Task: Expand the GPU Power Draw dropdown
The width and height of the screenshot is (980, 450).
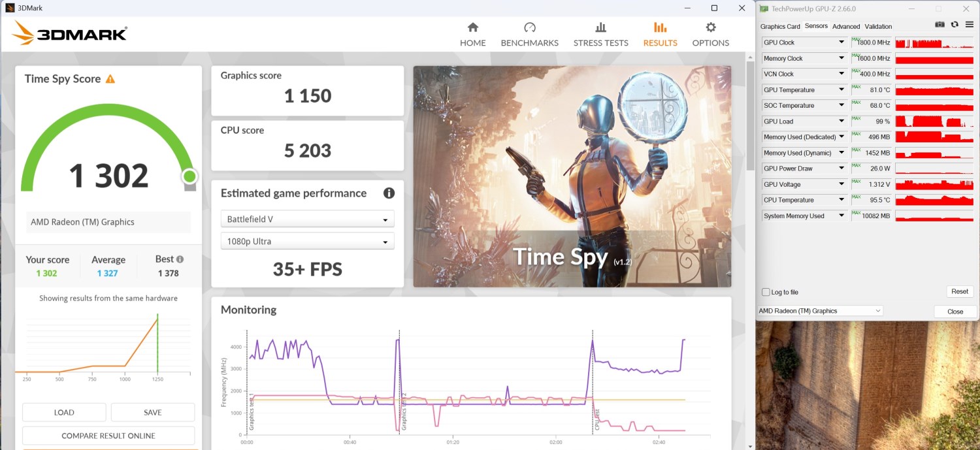Action: (841, 169)
